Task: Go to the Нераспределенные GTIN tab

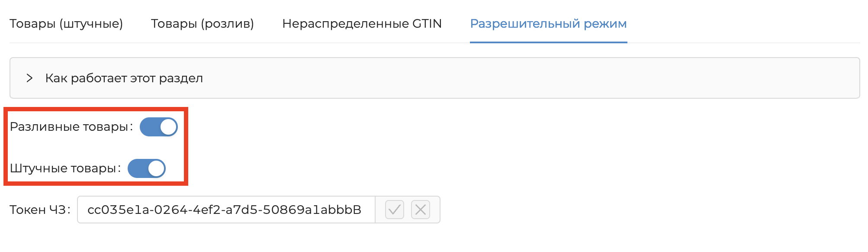Action: 362,23
